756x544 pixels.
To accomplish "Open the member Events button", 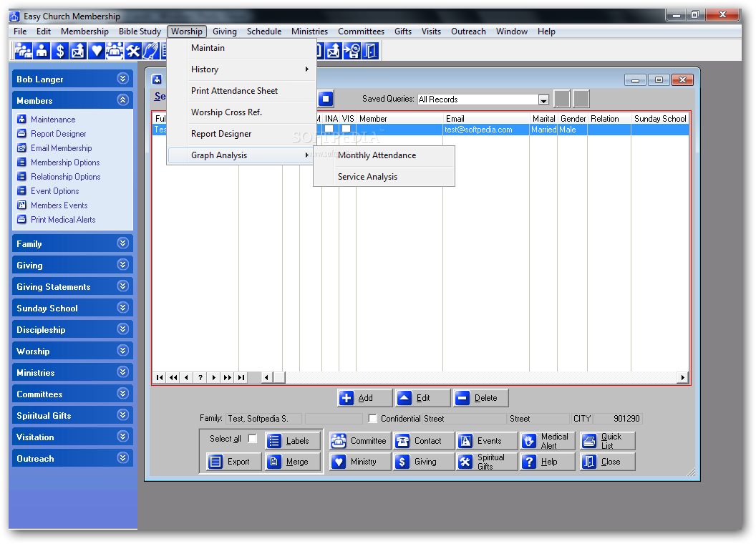I will click(x=486, y=441).
